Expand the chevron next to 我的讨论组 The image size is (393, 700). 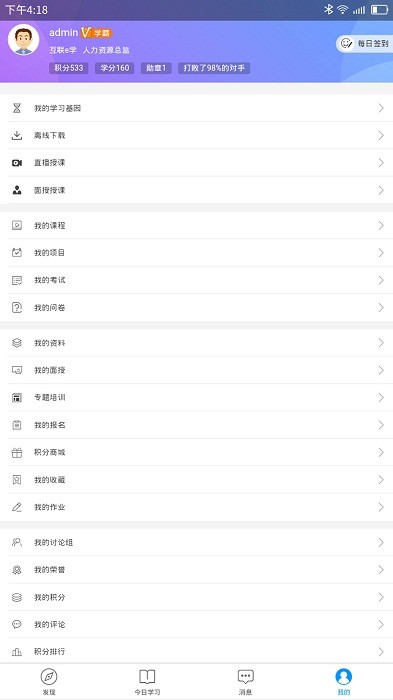click(381, 542)
